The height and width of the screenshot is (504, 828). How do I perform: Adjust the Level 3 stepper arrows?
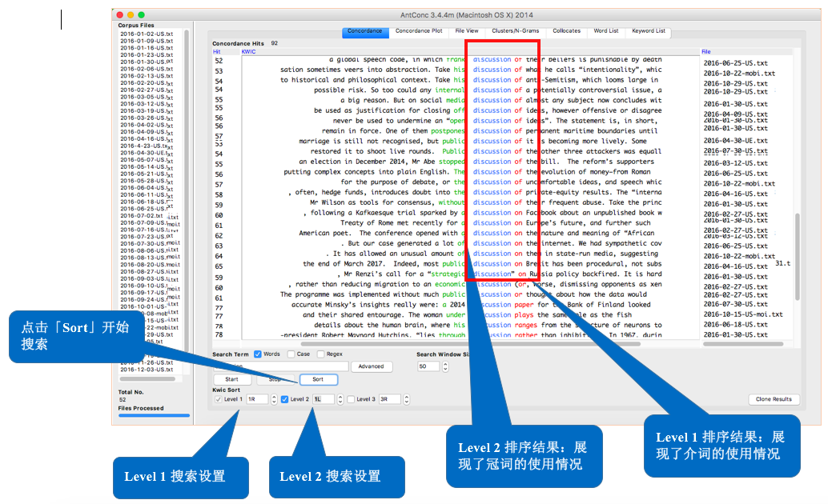point(407,399)
